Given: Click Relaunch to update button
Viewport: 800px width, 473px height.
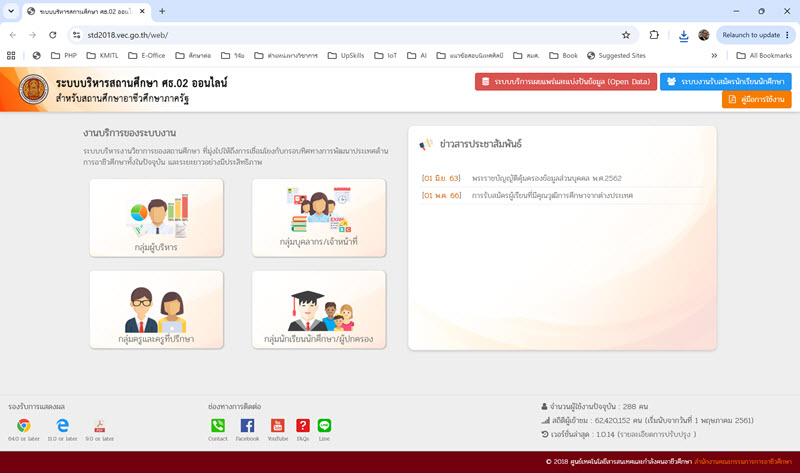Looking at the screenshot, I should (751, 35).
